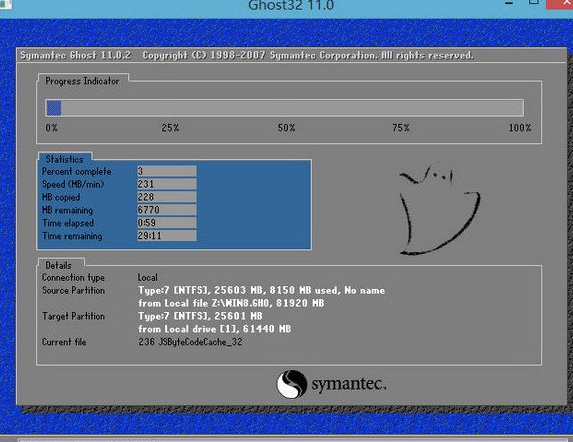Image resolution: width=573 pixels, height=442 pixels.
Task: Click the MB remaining value 6770
Action: click(167, 210)
